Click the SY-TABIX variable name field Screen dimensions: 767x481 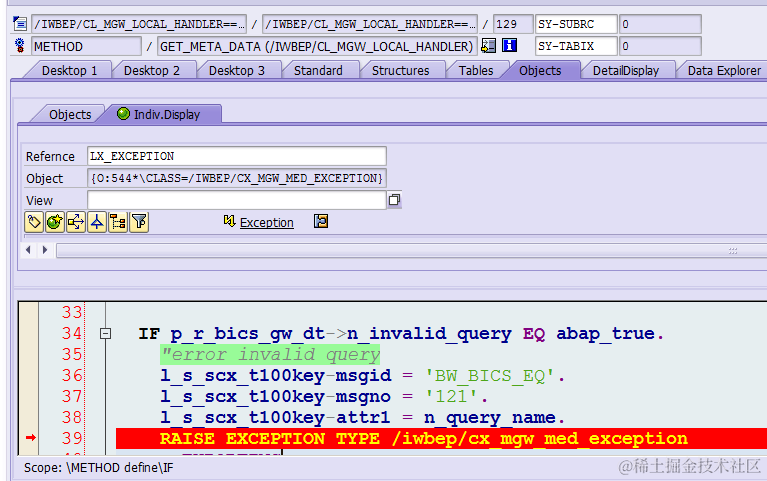point(576,46)
